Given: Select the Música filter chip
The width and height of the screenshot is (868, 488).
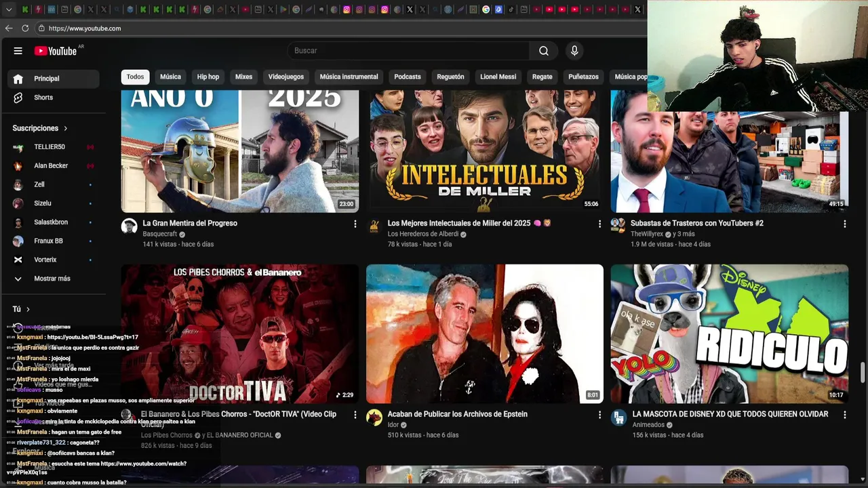Looking at the screenshot, I should tap(170, 77).
